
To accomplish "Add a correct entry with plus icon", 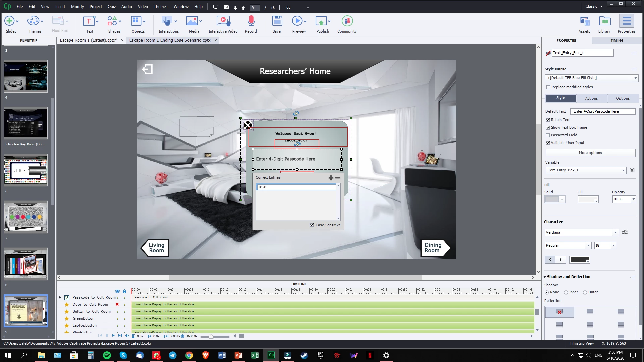I will click(331, 178).
